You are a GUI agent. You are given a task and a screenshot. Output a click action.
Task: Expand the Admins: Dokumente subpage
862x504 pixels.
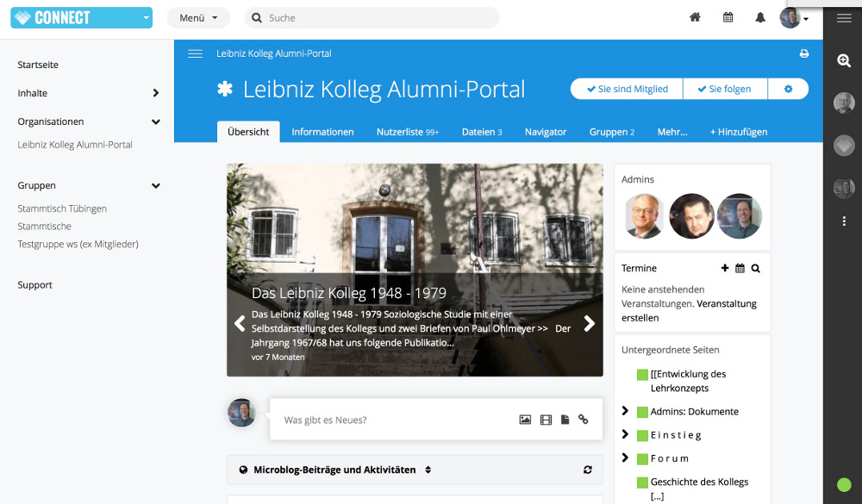[x=625, y=411]
